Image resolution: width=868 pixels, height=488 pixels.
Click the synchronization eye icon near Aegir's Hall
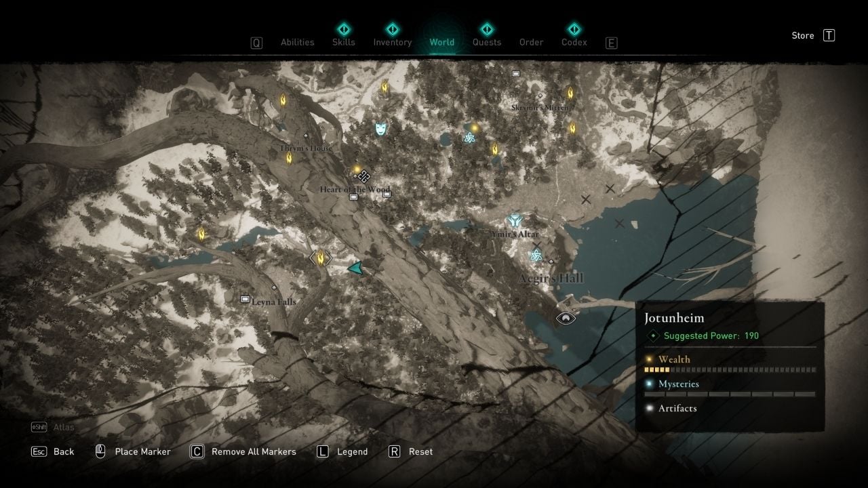pyautogui.click(x=566, y=318)
